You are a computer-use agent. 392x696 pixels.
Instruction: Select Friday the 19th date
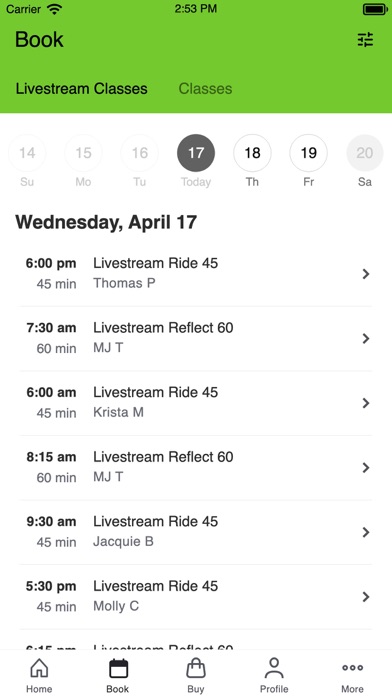click(309, 153)
